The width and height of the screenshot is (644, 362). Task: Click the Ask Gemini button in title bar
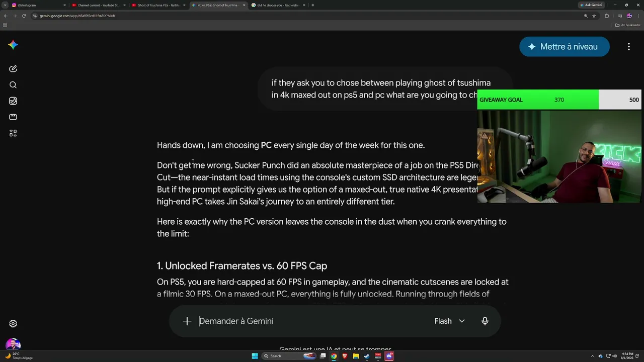point(591,5)
